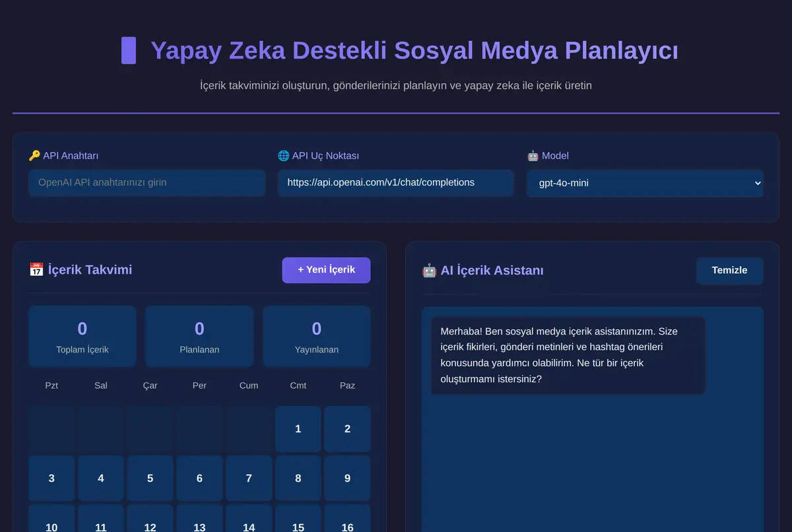Select day 7 in the calendar
The image size is (792, 532).
click(249, 478)
